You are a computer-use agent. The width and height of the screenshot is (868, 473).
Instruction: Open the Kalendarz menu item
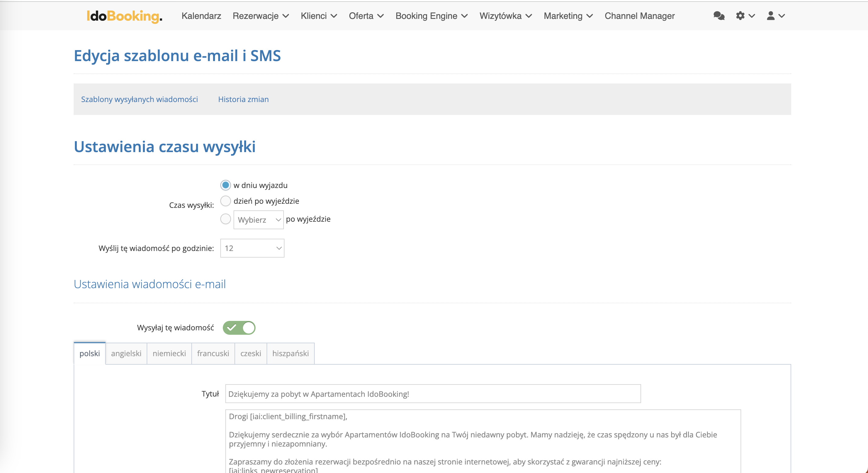[x=201, y=16]
